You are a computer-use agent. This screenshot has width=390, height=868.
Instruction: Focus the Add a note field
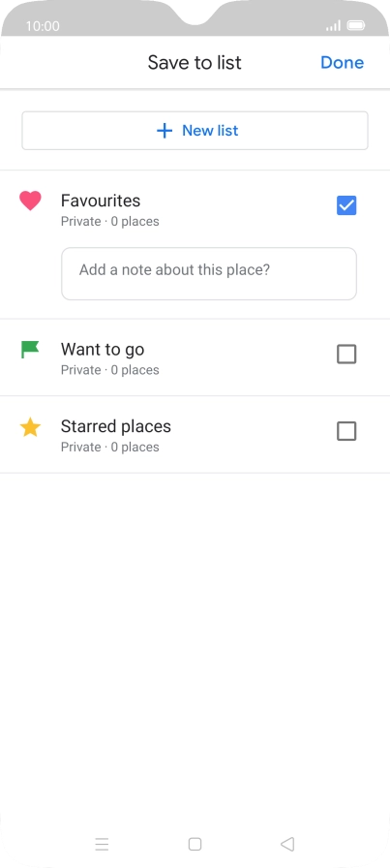click(x=209, y=273)
